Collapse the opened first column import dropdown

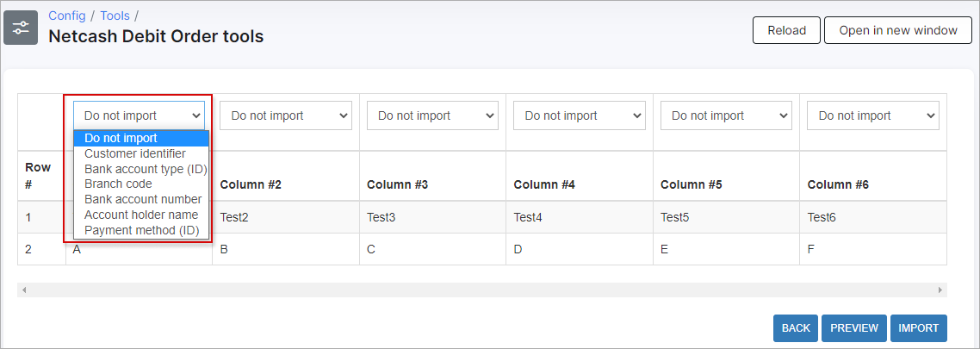pos(139,115)
